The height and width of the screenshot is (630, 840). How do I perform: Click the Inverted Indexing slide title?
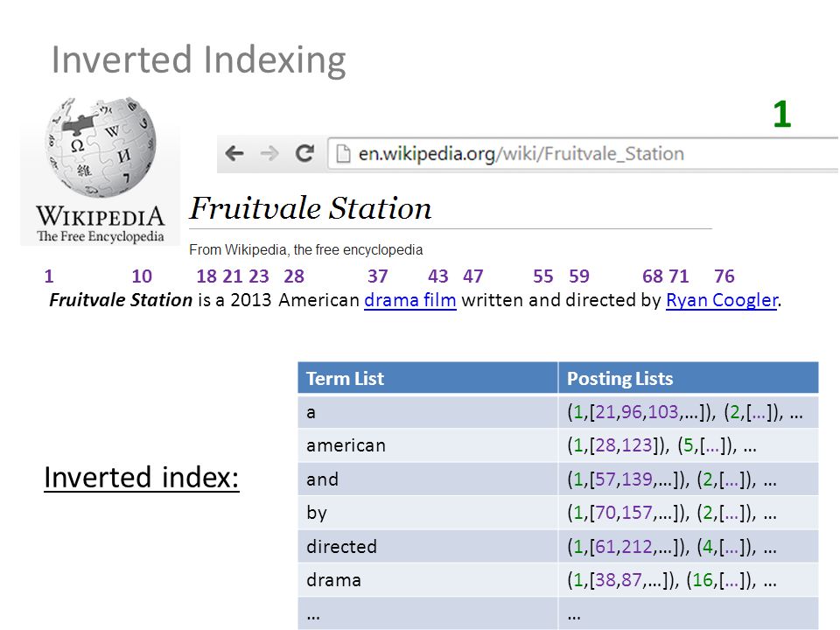tap(199, 60)
